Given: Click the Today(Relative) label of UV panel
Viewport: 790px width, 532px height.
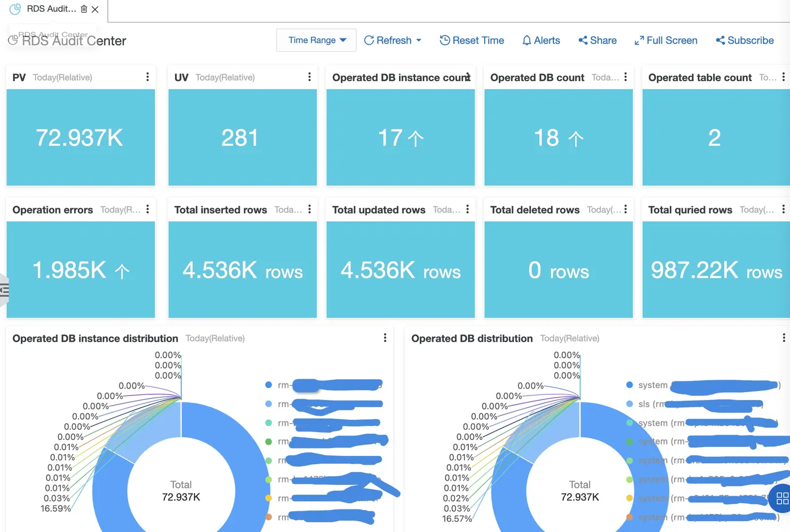Looking at the screenshot, I should (x=225, y=77).
